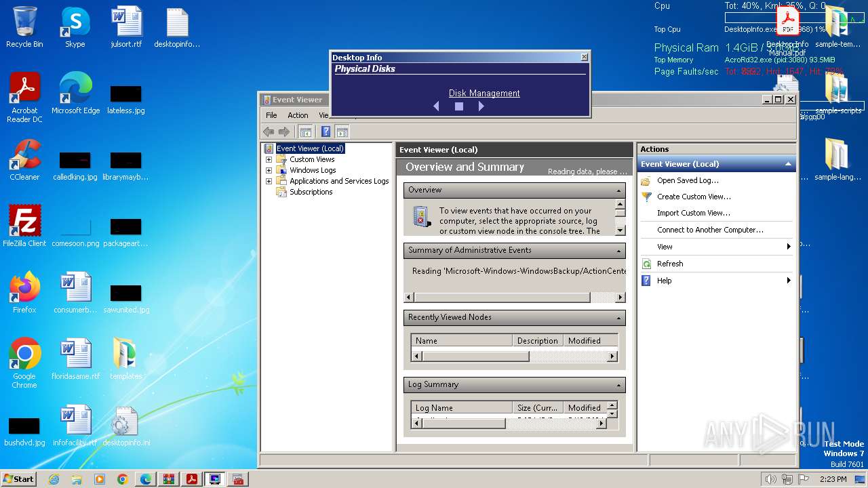Open Windows Explorer from the taskbar
The height and width of the screenshot is (488, 868).
click(77, 479)
